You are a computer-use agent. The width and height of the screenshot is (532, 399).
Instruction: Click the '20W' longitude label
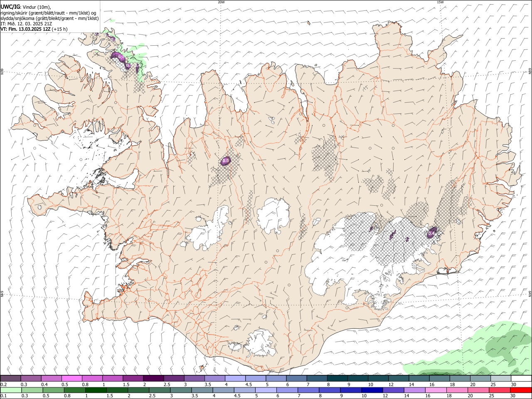tap(221, 2)
